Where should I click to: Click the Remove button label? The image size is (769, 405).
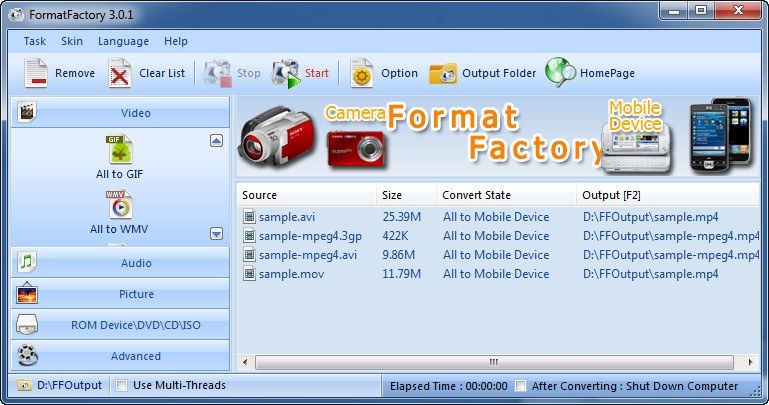click(75, 73)
